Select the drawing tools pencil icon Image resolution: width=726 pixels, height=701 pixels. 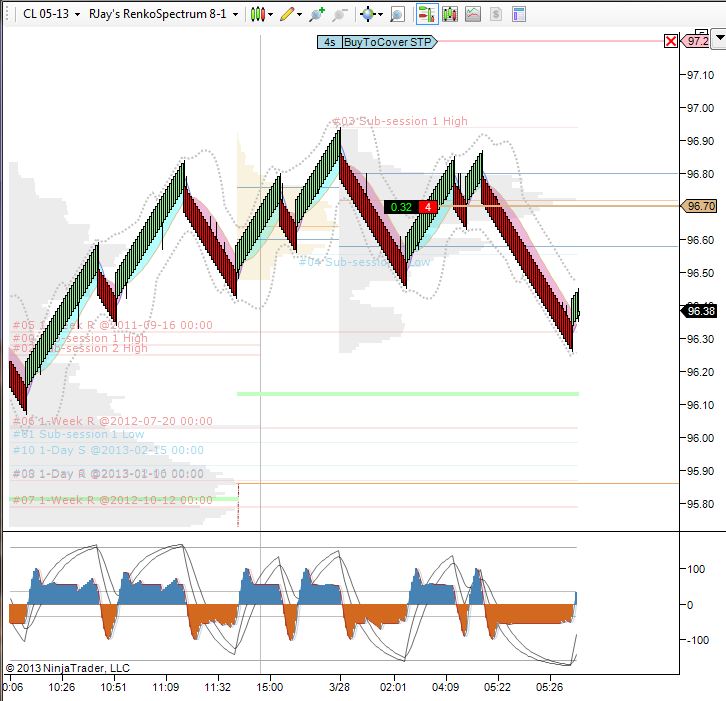[x=287, y=14]
